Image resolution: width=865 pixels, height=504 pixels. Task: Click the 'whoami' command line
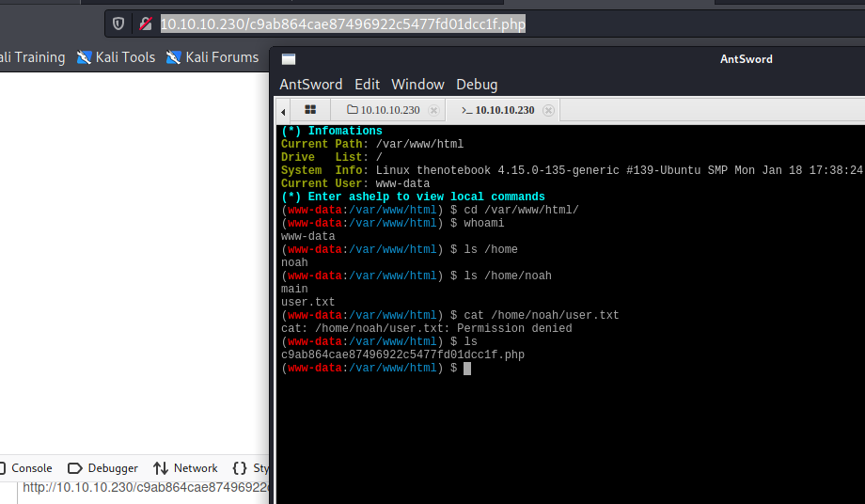pyautogui.click(x=393, y=224)
